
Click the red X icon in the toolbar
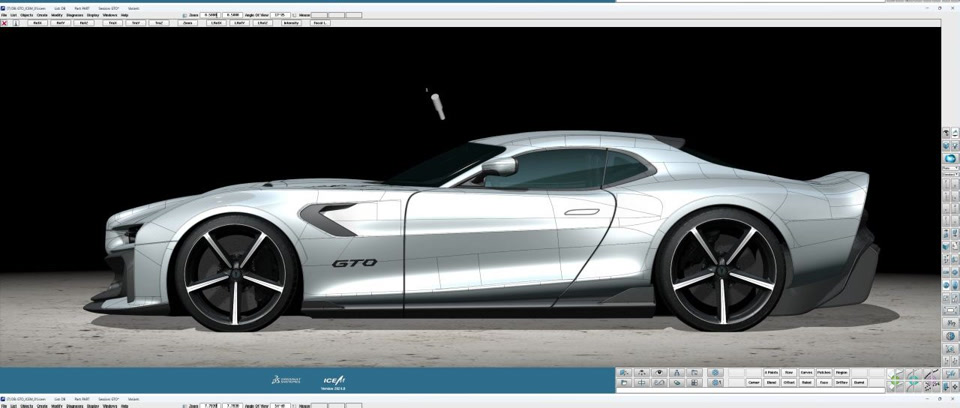[4, 23]
